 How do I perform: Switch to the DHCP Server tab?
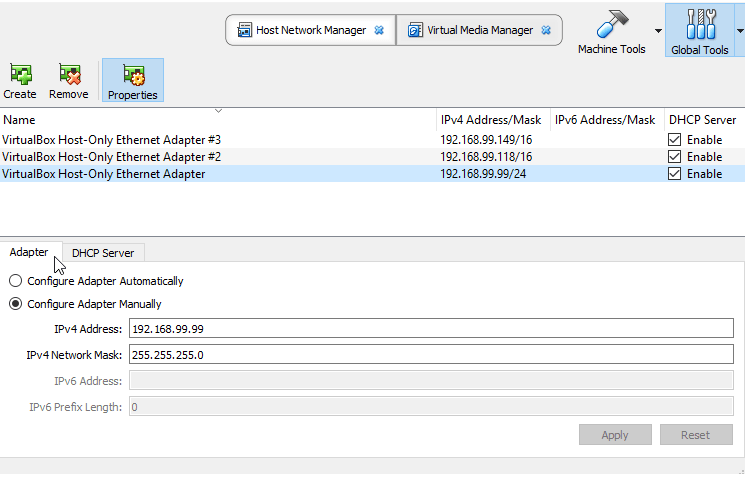(x=103, y=253)
